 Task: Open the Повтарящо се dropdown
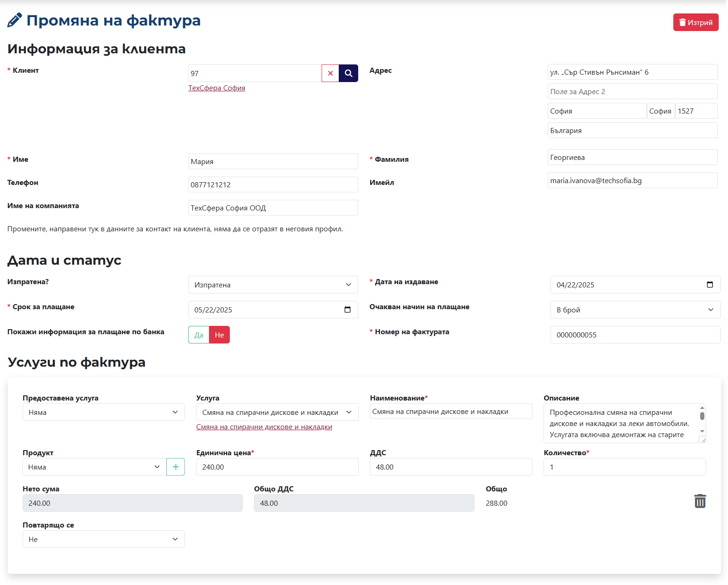[x=103, y=539]
